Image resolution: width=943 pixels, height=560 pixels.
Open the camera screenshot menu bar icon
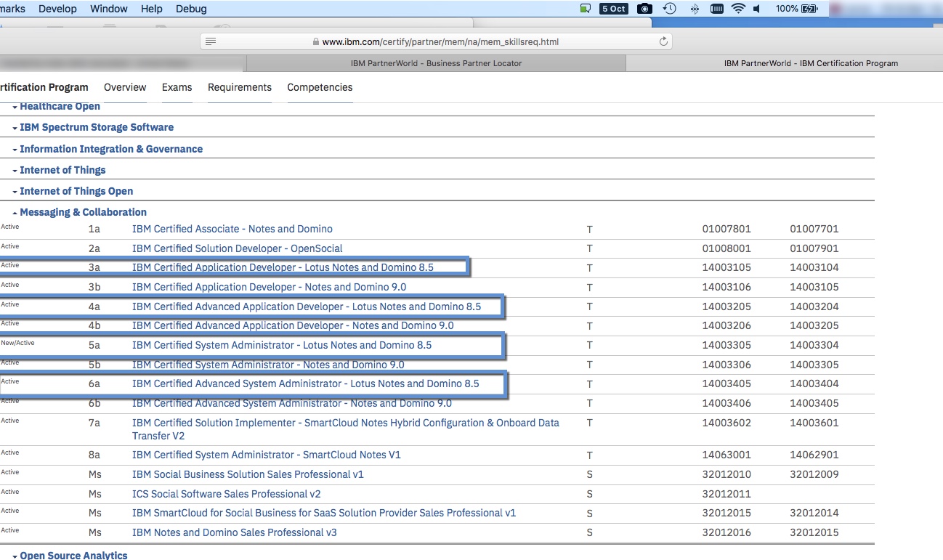pos(644,9)
